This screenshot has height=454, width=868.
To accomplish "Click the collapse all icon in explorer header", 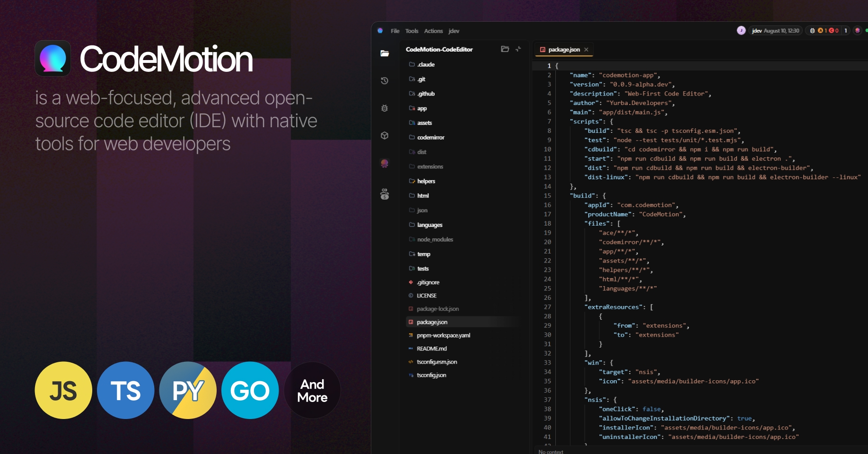I will click(x=518, y=49).
